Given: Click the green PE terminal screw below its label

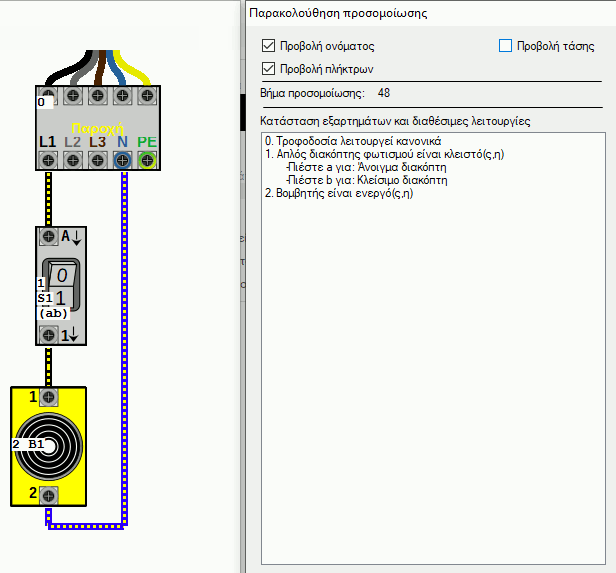Looking at the screenshot, I should coord(147,160).
